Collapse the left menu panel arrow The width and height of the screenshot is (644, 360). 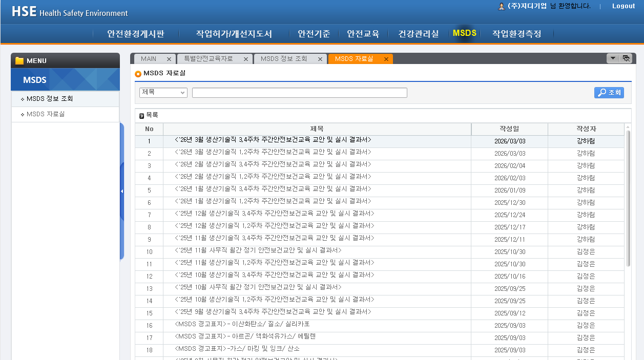[x=122, y=192]
